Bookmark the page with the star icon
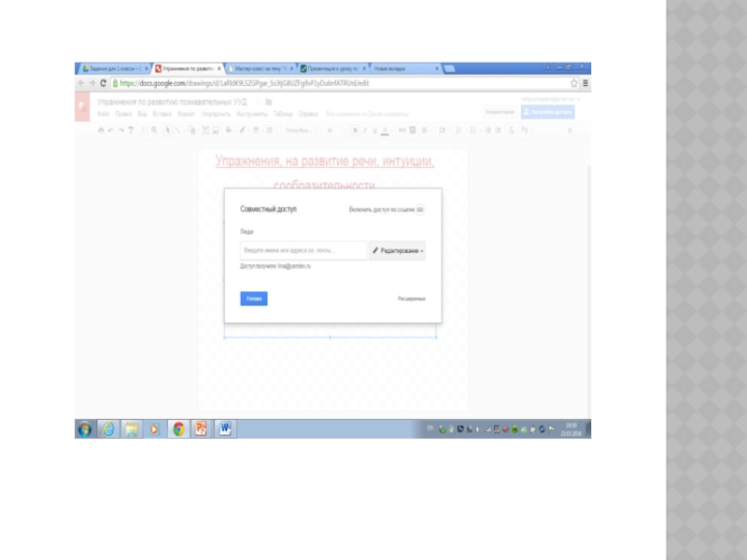This screenshot has width=747, height=560. 573,83
